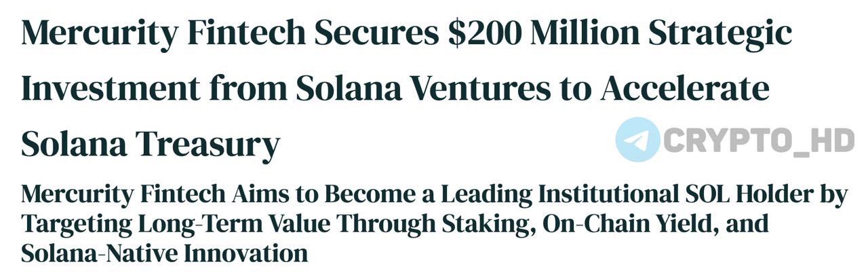Viewport: 868px width, 279px height.
Task: Click the Telegram paper plane watermark icon
Action: (x=637, y=140)
